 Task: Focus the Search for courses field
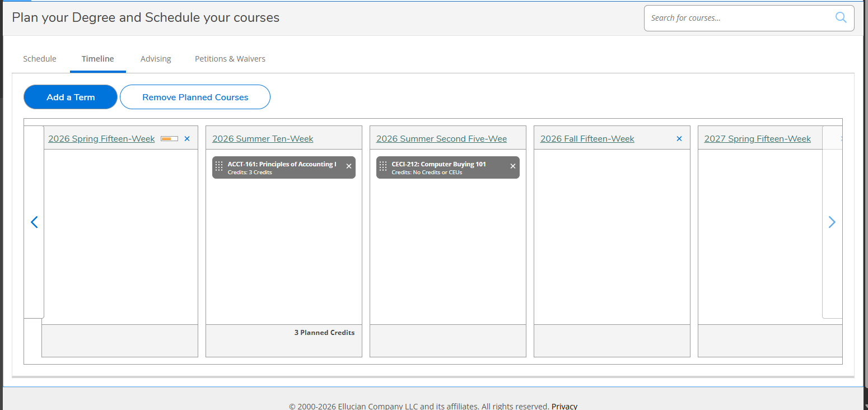pyautogui.click(x=739, y=18)
